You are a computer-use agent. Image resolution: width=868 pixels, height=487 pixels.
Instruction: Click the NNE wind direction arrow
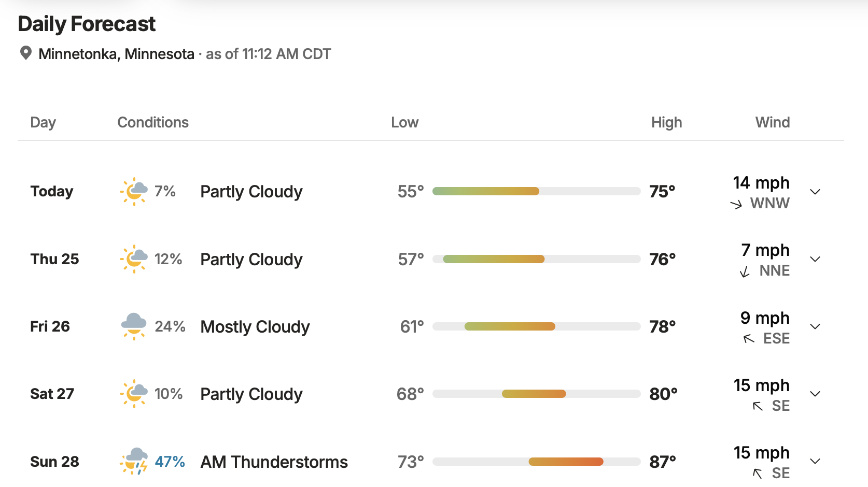click(x=745, y=271)
